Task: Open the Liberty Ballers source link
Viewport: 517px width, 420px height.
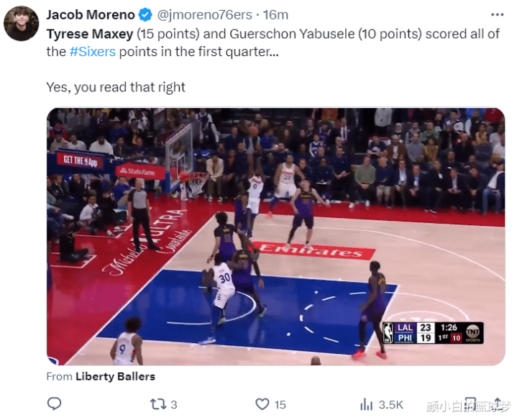Action: coord(115,376)
